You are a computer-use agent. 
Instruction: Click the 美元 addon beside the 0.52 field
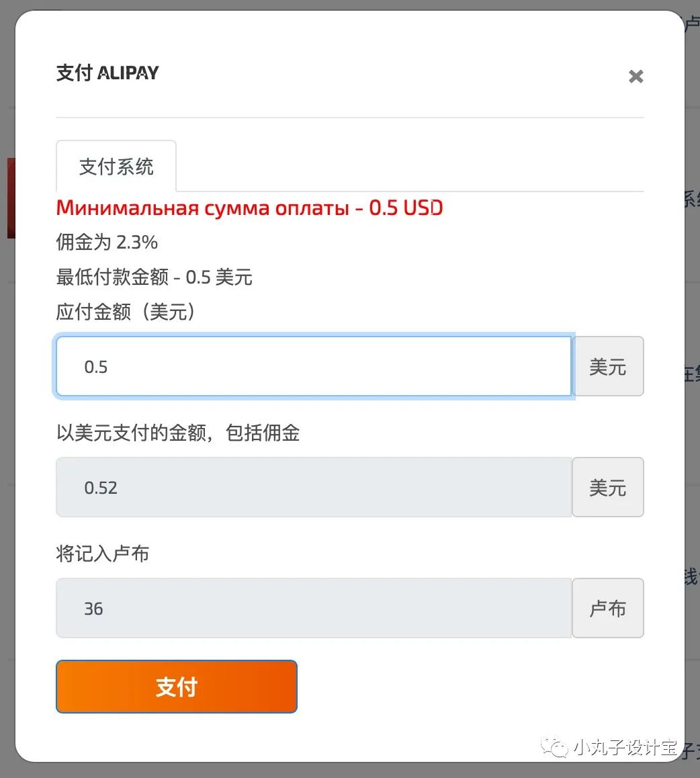607,488
